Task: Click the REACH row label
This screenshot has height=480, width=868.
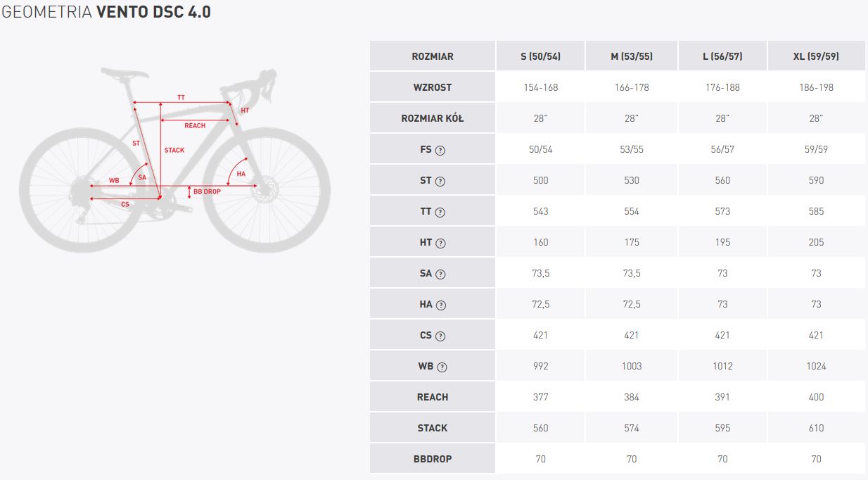Action: click(433, 397)
